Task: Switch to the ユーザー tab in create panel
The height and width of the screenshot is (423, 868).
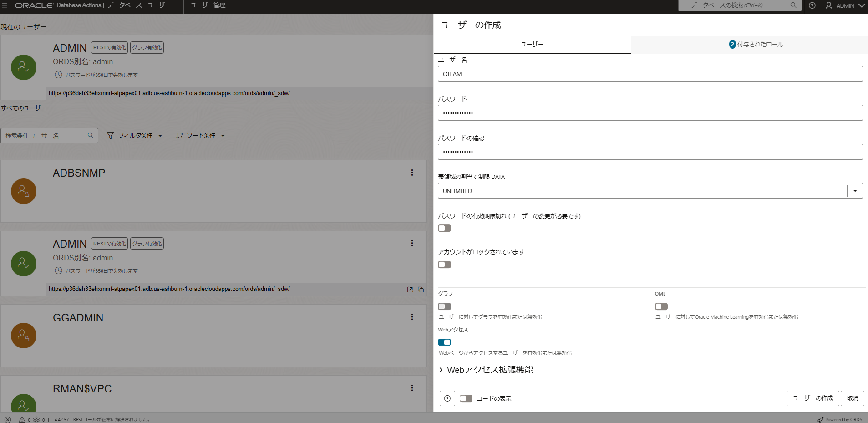Action: click(532, 44)
